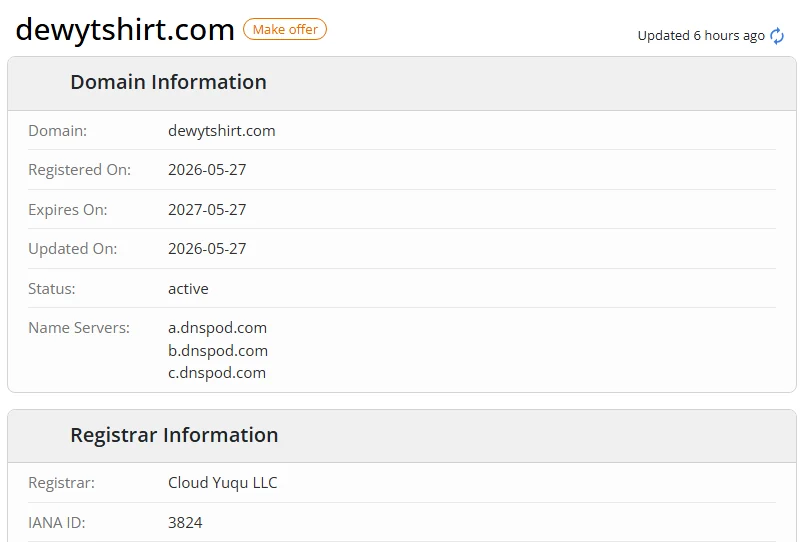This screenshot has height=542, width=804.
Task: Click the registrar name Cloud Yuqu LLC
Action: (x=223, y=483)
